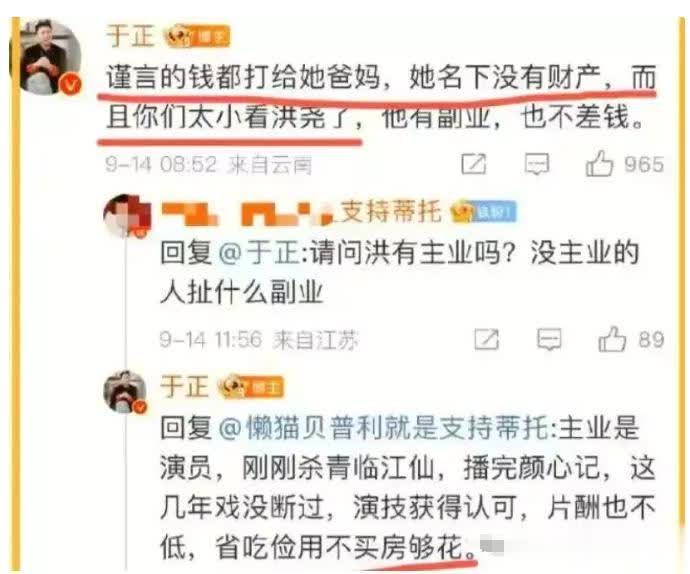Open 于正's large profile avatar
The width and height of the screenshot is (690, 574).
coord(46,57)
